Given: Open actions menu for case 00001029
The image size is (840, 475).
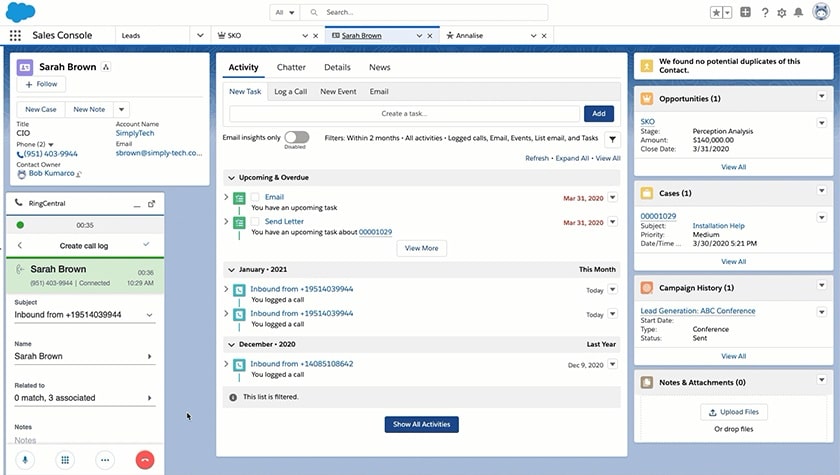Looking at the screenshot, I should tap(821, 217).
